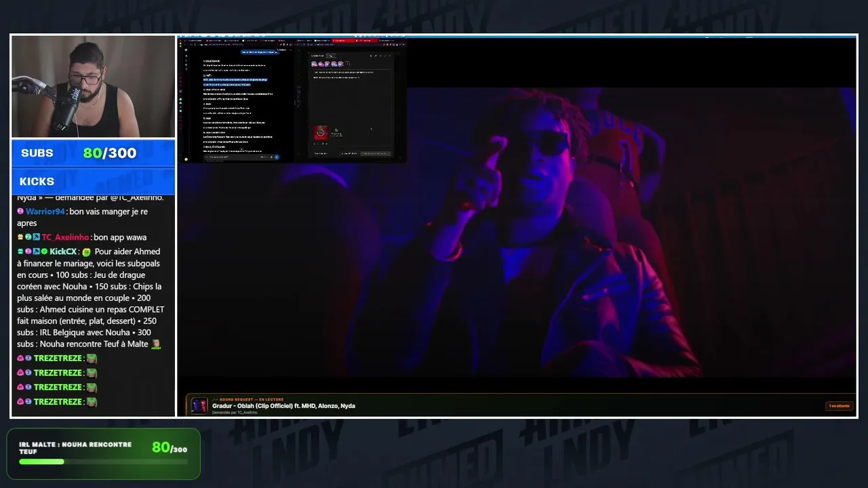
Task: Click the IRL Malte subgoal progress bar
Action: pyautogui.click(x=103, y=462)
